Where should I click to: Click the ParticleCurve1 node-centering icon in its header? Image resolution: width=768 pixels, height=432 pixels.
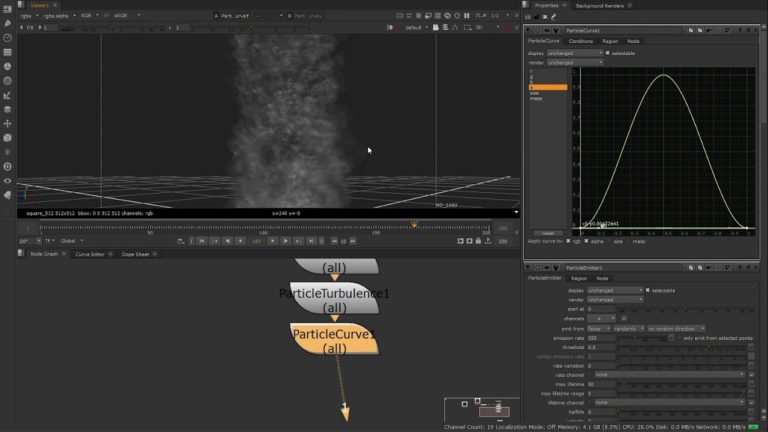(537, 30)
